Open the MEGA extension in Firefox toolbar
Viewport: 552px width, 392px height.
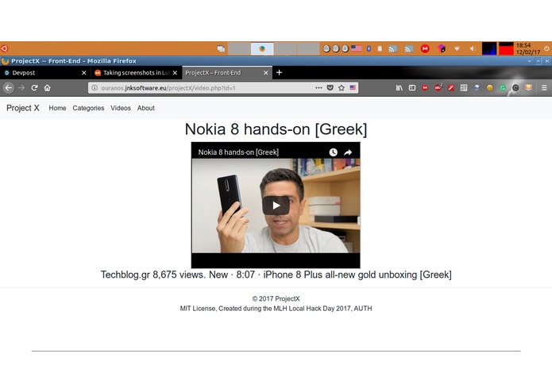pyautogui.click(x=425, y=87)
